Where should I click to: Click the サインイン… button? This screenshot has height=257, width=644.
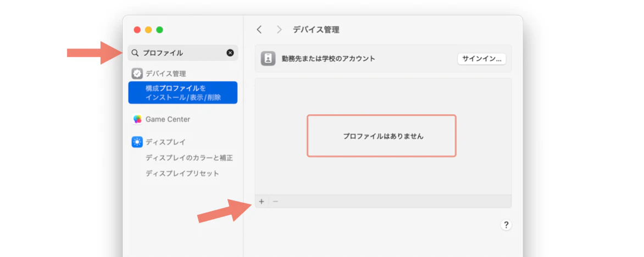[482, 59]
